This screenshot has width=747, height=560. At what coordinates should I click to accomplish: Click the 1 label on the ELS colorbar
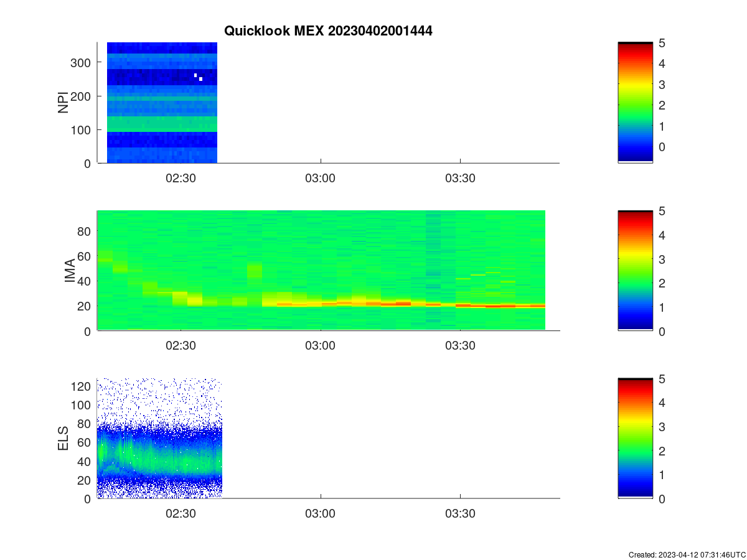coord(662,475)
